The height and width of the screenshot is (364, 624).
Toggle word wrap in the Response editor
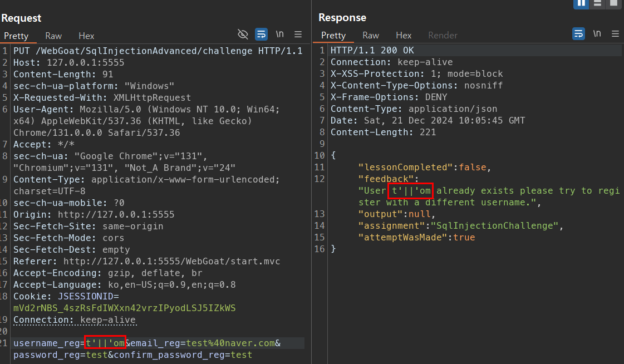[578, 33]
